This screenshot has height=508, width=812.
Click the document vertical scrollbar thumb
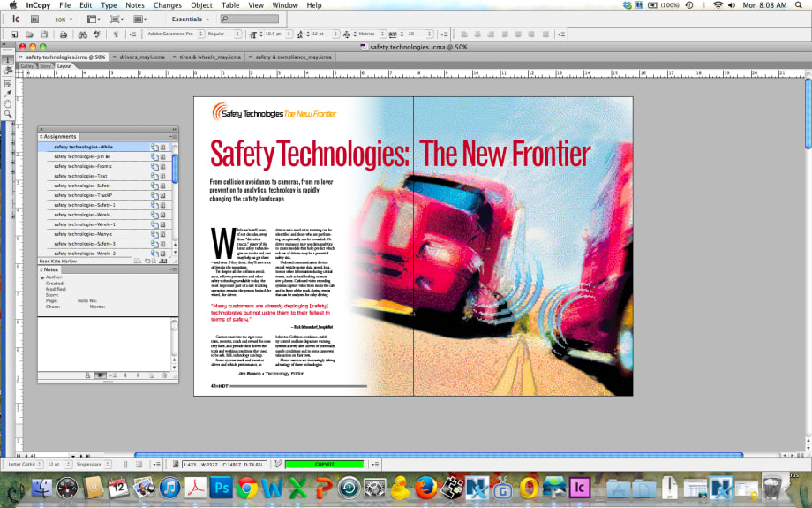point(808,112)
